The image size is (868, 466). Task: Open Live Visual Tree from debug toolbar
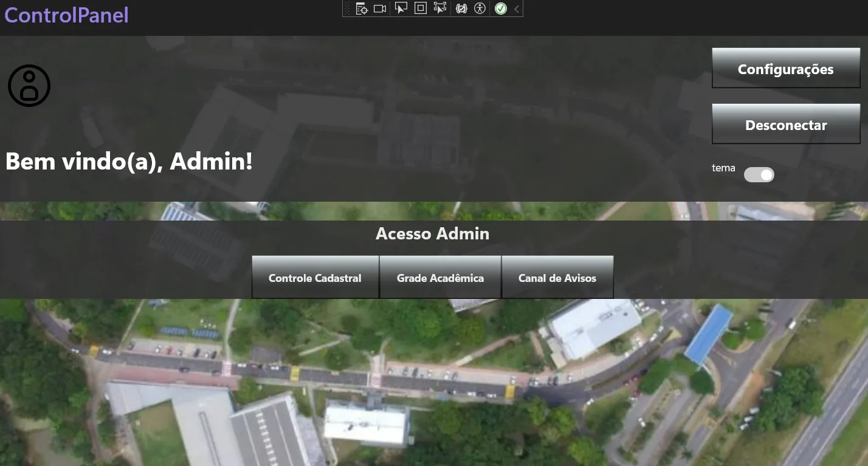(362, 9)
